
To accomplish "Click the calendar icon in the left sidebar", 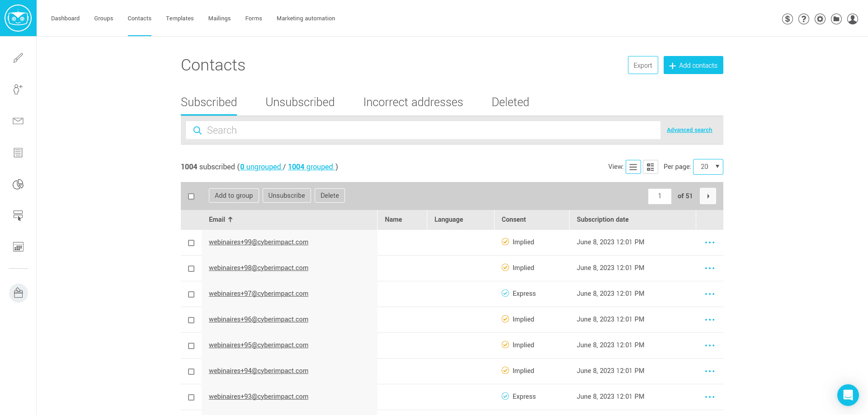I will (18, 247).
